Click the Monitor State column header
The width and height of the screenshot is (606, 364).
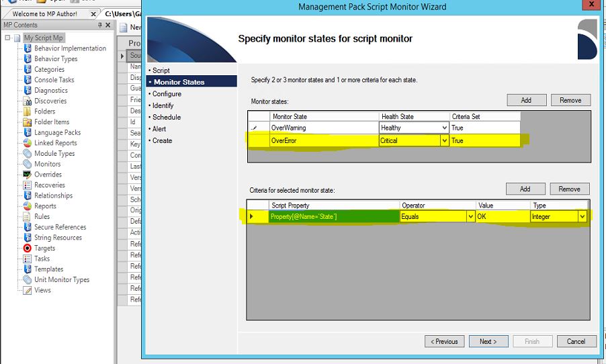pos(324,116)
